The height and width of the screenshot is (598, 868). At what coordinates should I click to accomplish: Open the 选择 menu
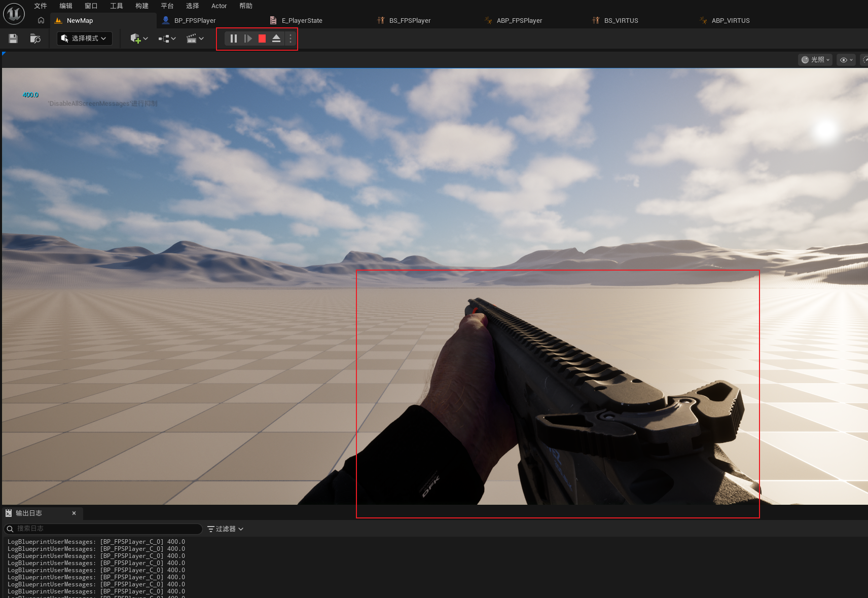(193, 6)
